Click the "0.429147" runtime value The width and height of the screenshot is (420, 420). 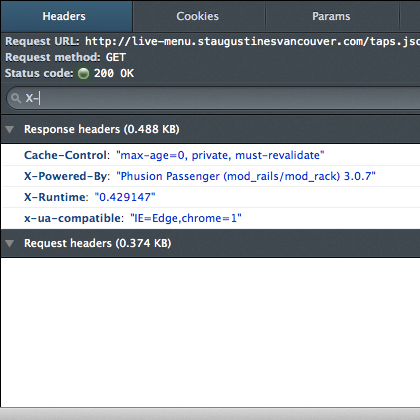coord(125,197)
